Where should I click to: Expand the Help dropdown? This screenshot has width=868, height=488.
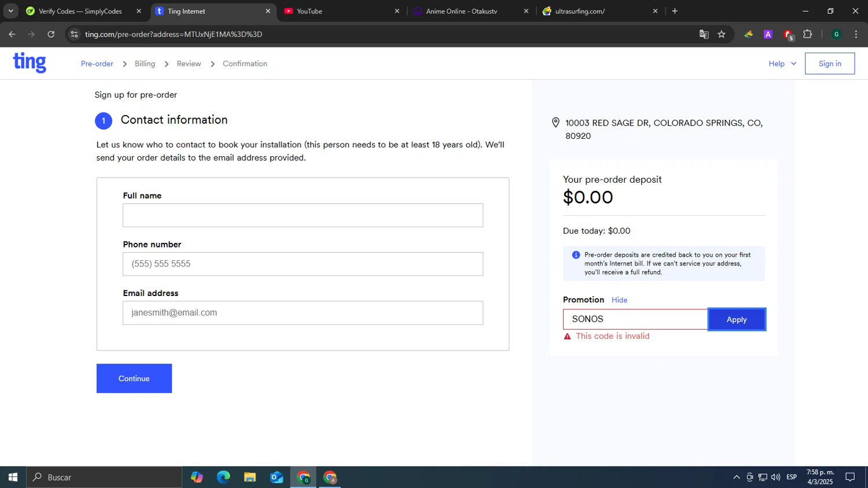[x=782, y=64]
